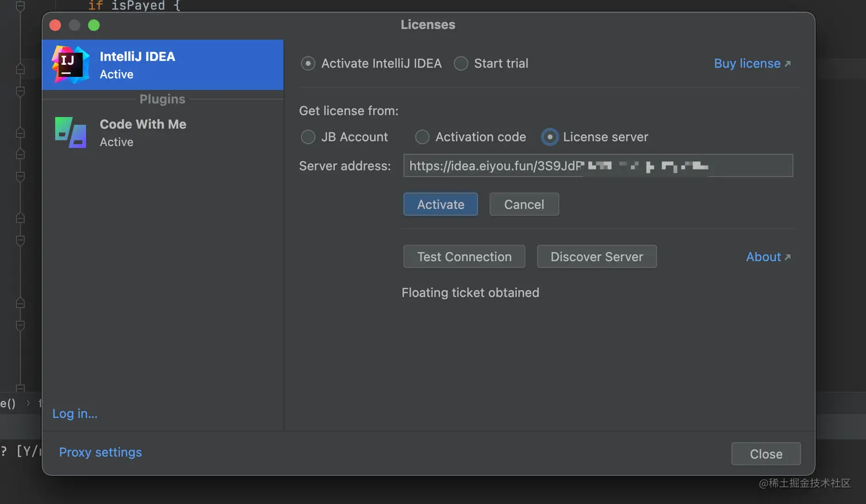The image size is (866, 504).
Task: Click the red close window dot
Action: (56, 25)
